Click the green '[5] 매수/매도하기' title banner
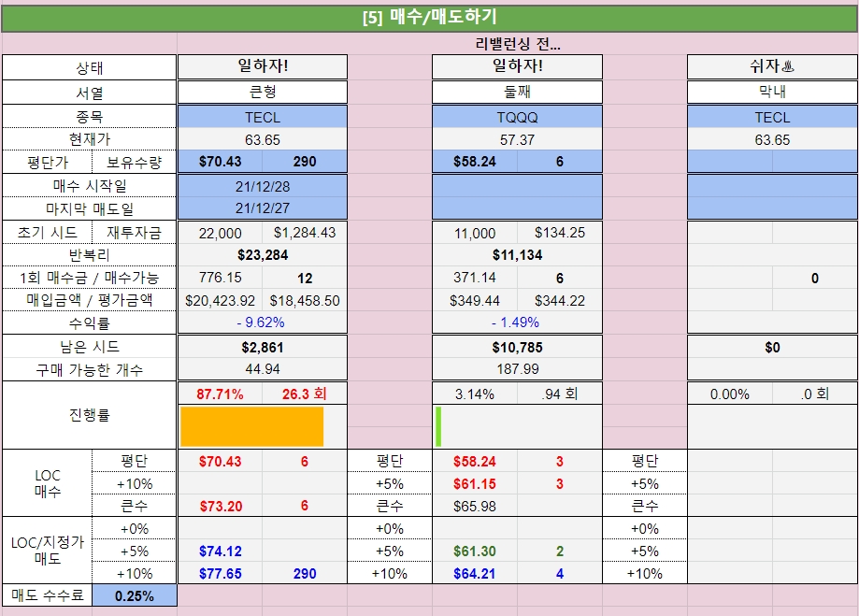The image size is (859, 616). tap(430, 18)
